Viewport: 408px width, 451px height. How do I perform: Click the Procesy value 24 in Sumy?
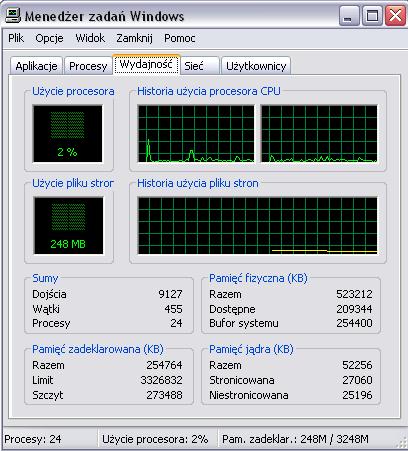pos(176,323)
